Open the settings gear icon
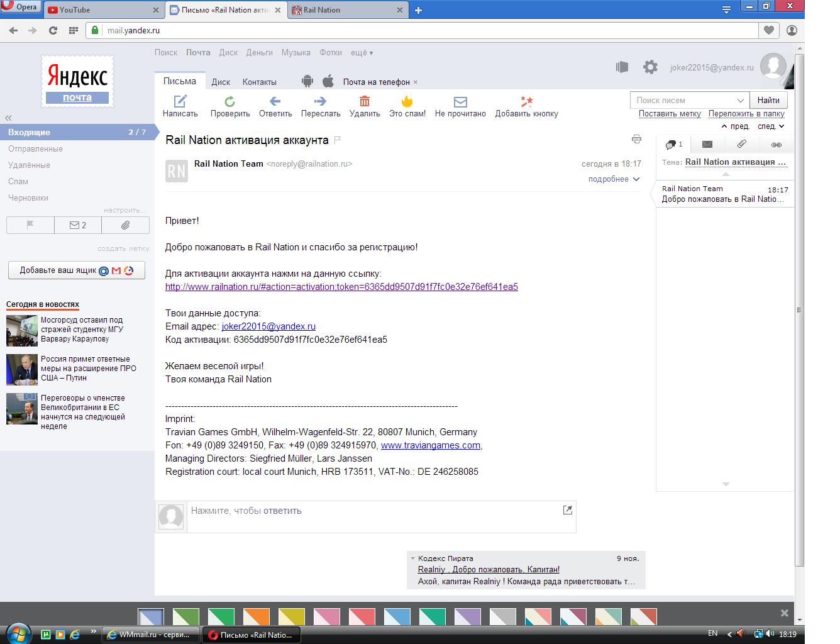This screenshot has width=840, height=644. pyautogui.click(x=650, y=67)
